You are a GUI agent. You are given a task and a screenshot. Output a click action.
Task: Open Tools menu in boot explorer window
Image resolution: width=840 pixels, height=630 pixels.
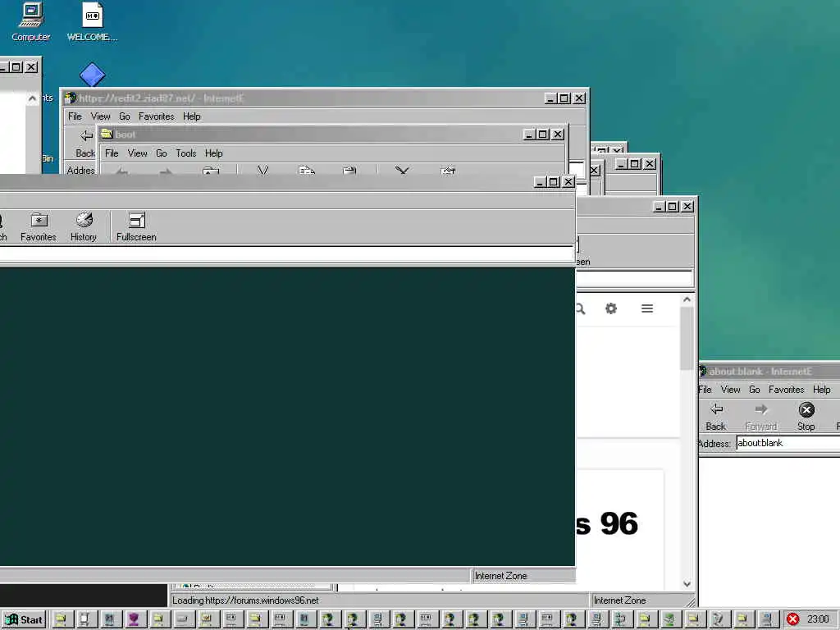click(x=186, y=153)
